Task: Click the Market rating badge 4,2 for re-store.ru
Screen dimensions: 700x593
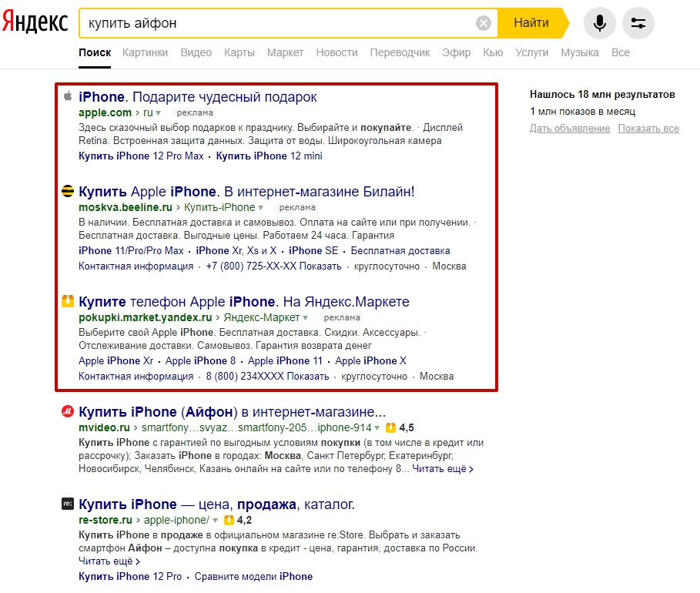Action: [x=237, y=520]
